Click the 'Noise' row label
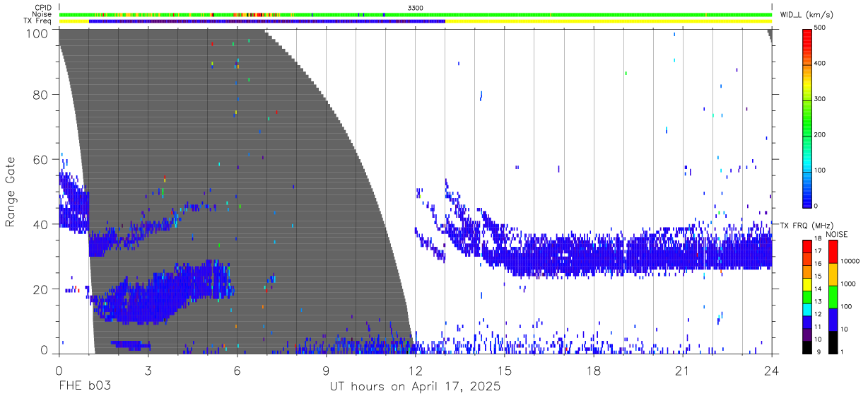 coord(43,14)
